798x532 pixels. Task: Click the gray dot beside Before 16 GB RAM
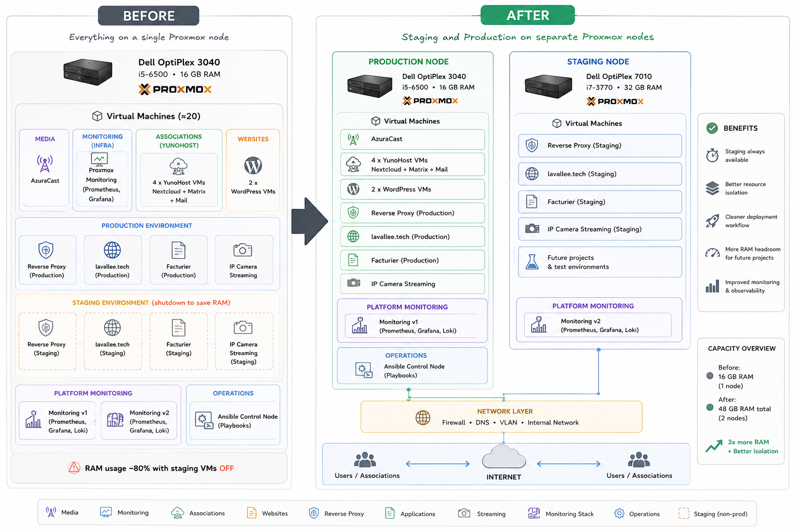coord(710,376)
